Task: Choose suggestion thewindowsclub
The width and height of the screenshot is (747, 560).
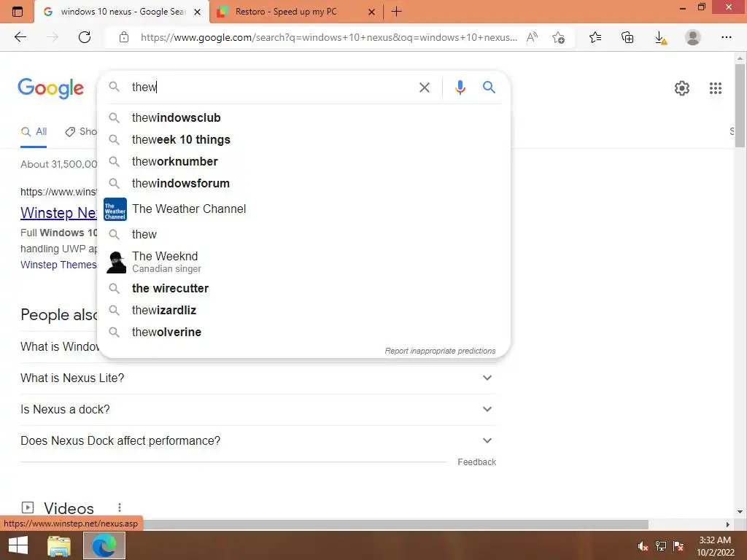Action: 303,117
